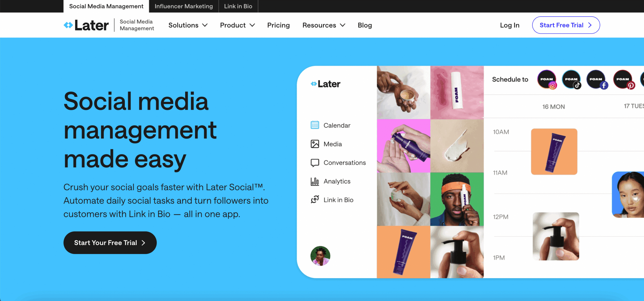
Task: Select the Link in Bio sidebar icon
Action: pos(315,200)
